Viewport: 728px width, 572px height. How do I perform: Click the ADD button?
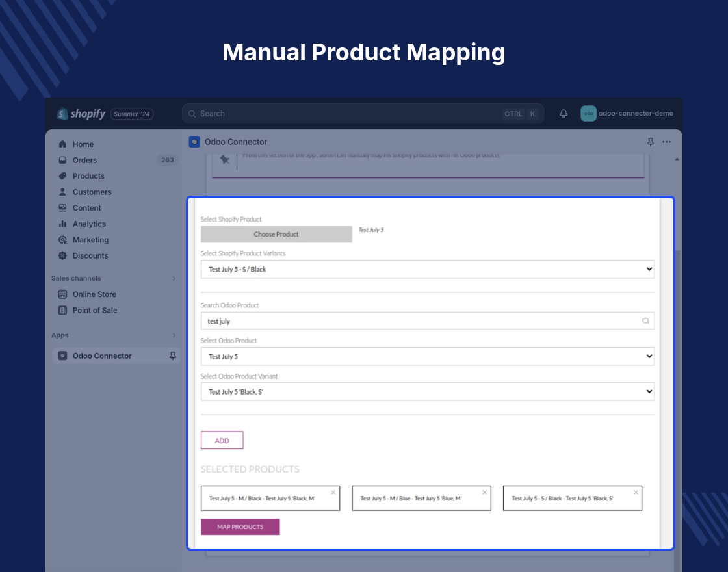coord(222,440)
